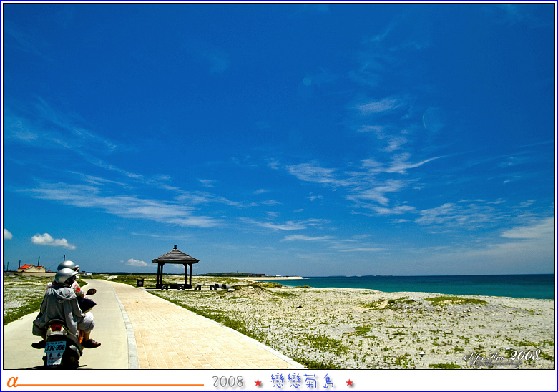Viewport: 558px width, 392px height.
Task: Click the orange 'a' logo in caption bar
Action: [12, 381]
